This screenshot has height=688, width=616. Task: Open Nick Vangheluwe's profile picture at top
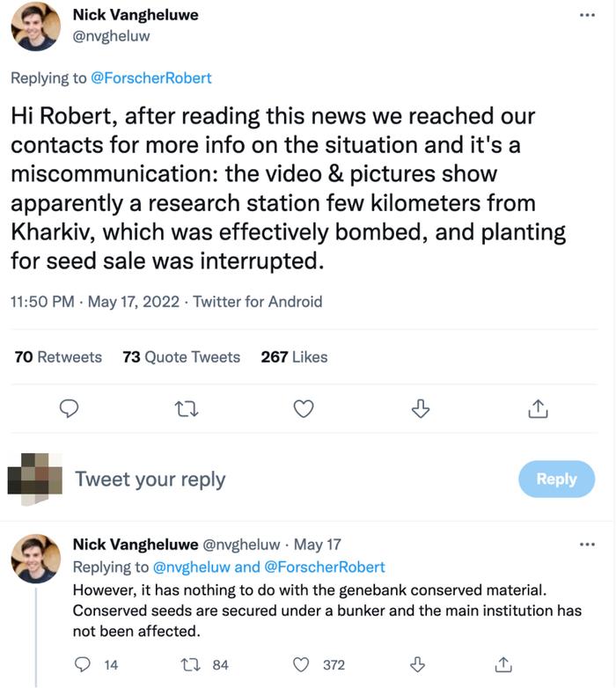35,26
